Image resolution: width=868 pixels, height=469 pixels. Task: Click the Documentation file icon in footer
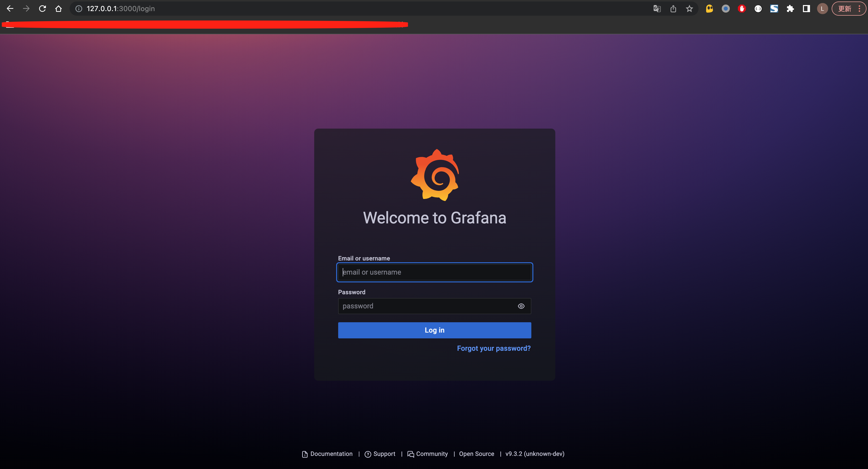(305, 454)
